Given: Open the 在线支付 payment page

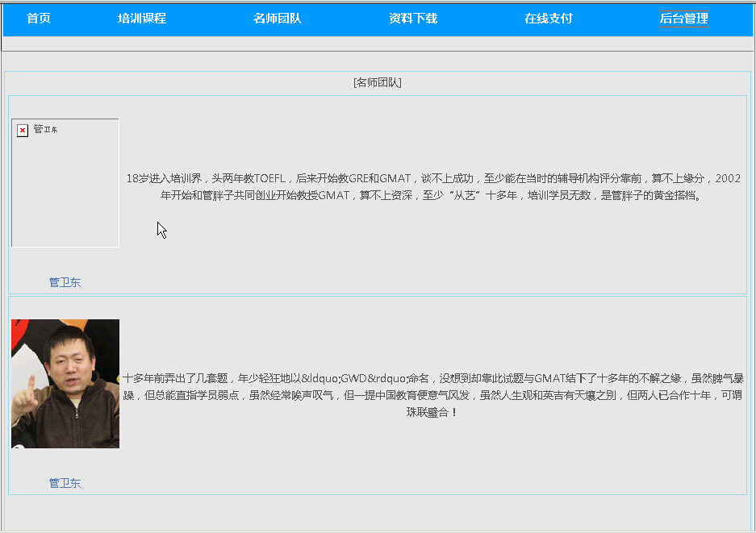Looking at the screenshot, I should point(549,19).
